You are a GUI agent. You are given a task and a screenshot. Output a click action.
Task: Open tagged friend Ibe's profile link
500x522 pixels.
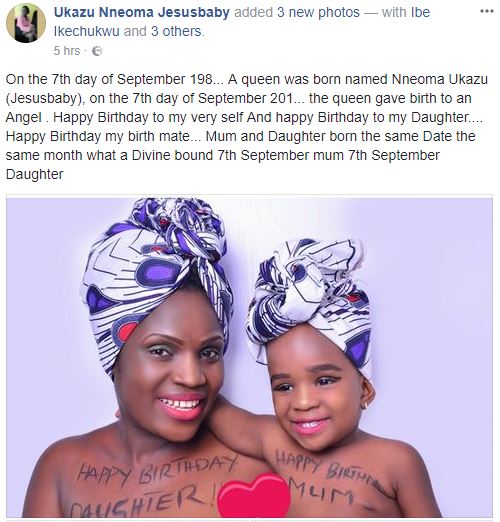421,12
